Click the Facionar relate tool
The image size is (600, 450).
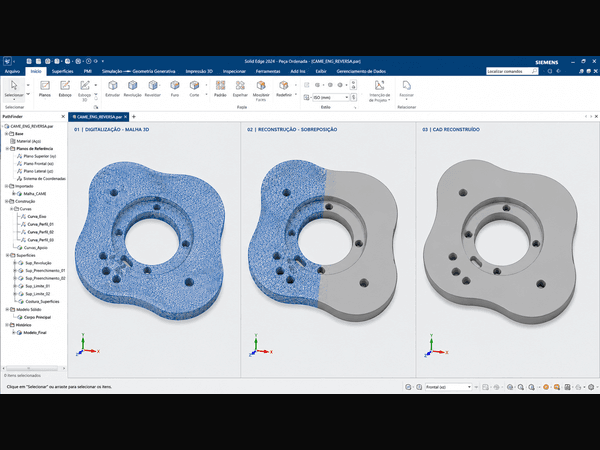(x=406, y=88)
